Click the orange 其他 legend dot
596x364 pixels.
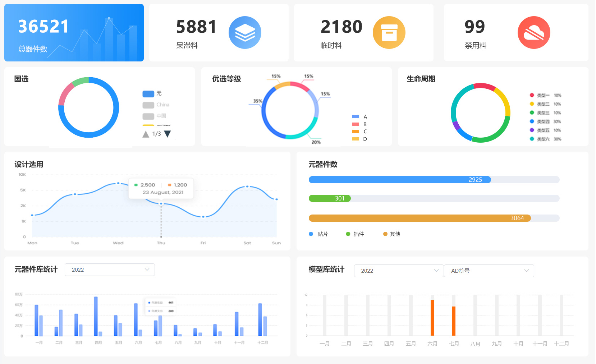point(385,234)
